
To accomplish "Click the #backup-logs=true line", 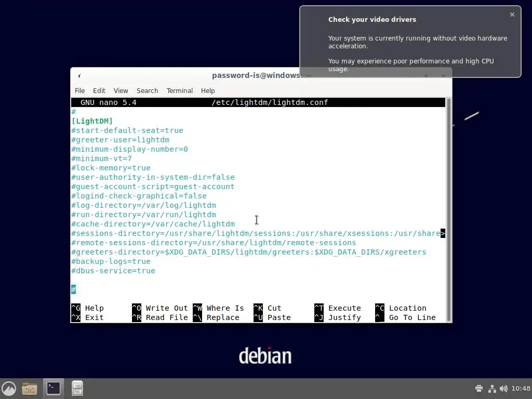I will [111, 262].
